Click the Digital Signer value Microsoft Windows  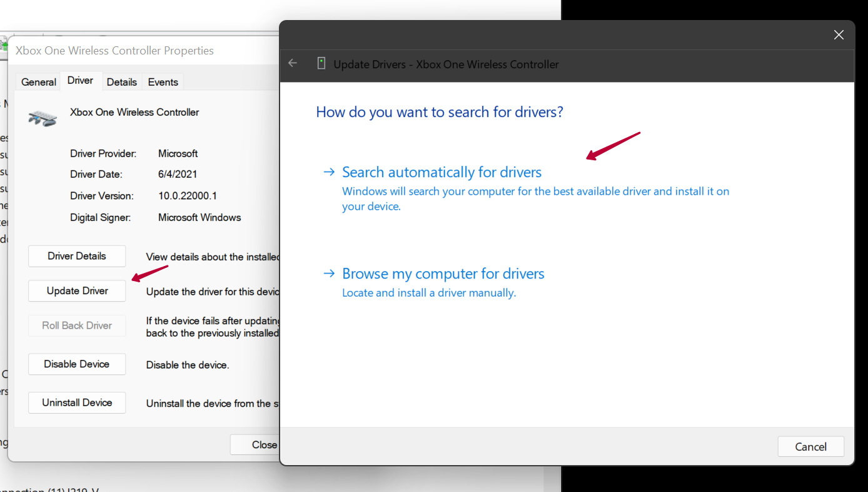point(199,217)
